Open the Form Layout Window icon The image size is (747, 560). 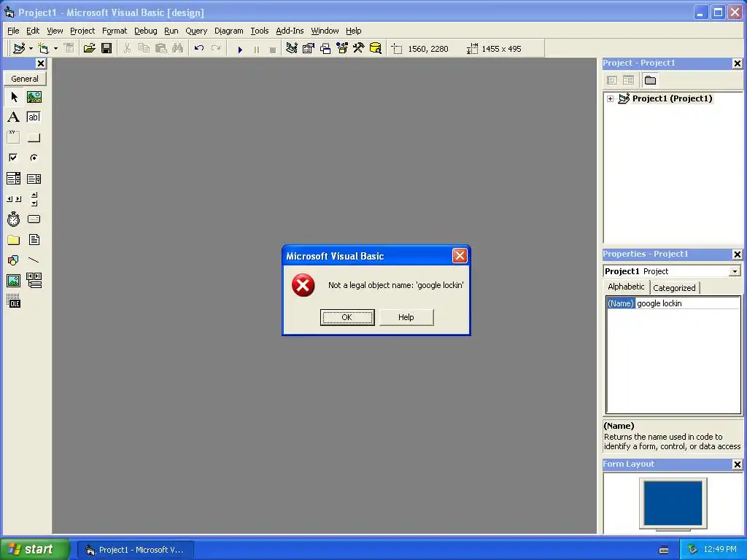pyautogui.click(x=325, y=49)
